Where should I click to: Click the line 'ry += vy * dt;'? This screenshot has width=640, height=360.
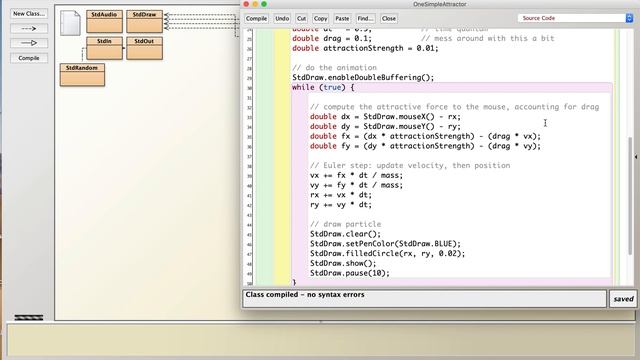(x=341, y=205)
